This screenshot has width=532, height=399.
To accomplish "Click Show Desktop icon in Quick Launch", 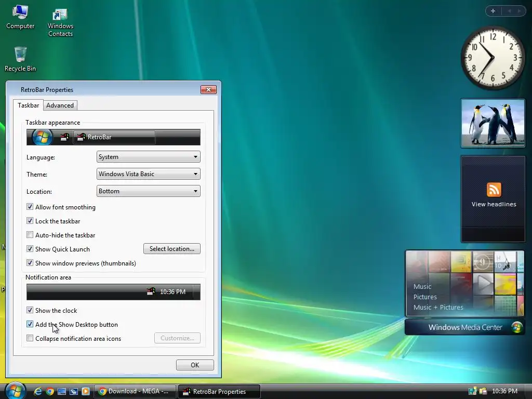I will [x=62, y=391].
